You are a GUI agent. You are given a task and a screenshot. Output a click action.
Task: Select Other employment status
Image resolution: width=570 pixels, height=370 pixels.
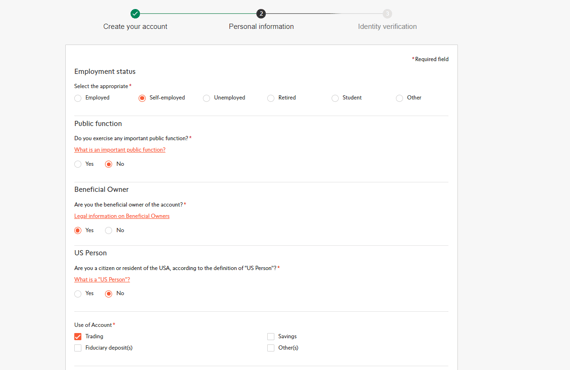pos(399,98)
